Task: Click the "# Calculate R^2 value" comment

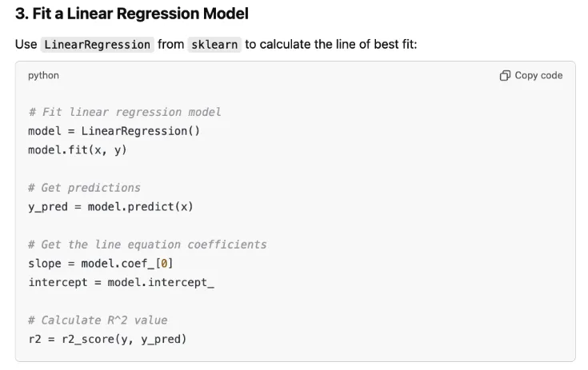Action: 98,320
